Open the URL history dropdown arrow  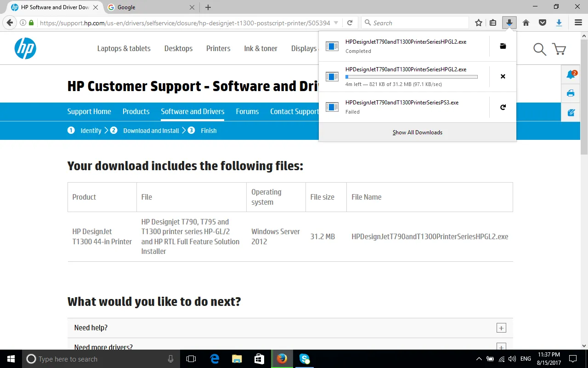pyautogui.click(x=336, y=23)
